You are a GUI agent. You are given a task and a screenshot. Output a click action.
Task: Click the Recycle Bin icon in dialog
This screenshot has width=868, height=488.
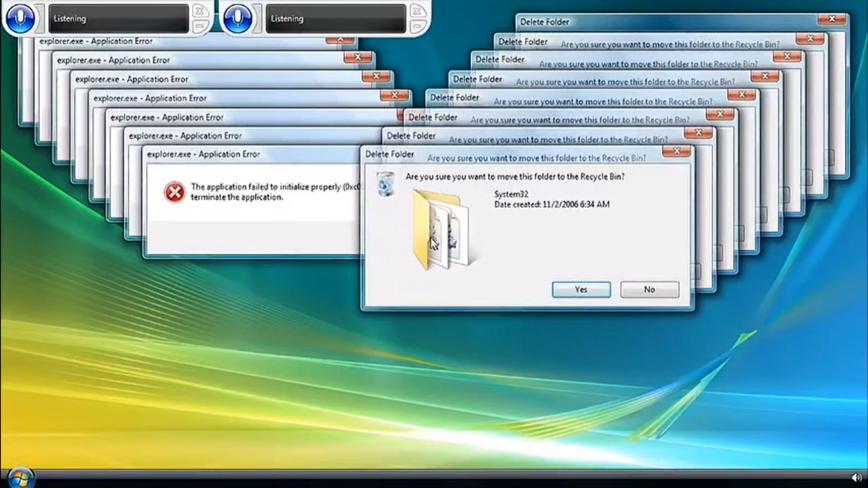pyautogui.click(x=386, y=184)
